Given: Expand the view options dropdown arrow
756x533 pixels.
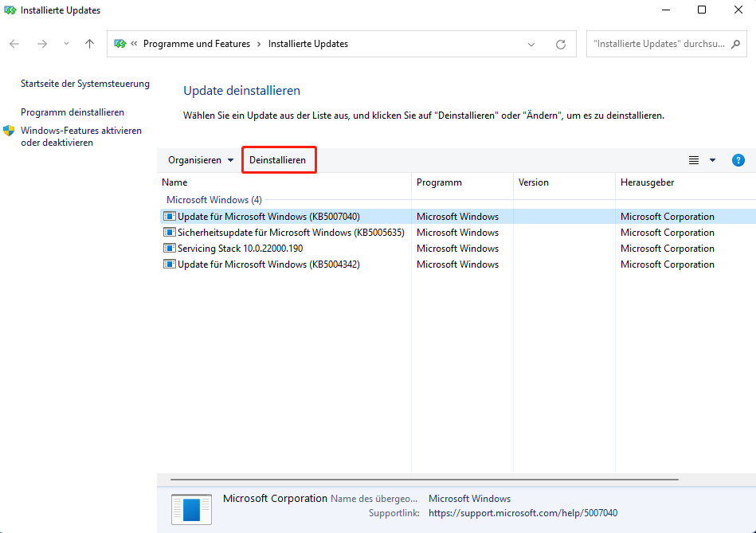Looking at the screenshot, I should [x=712, y=160].
